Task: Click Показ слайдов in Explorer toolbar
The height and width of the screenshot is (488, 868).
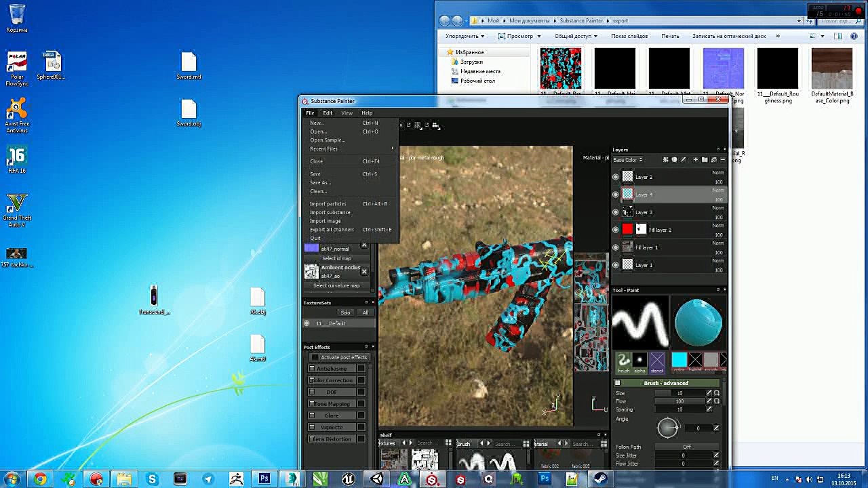Action: point(629,36)
